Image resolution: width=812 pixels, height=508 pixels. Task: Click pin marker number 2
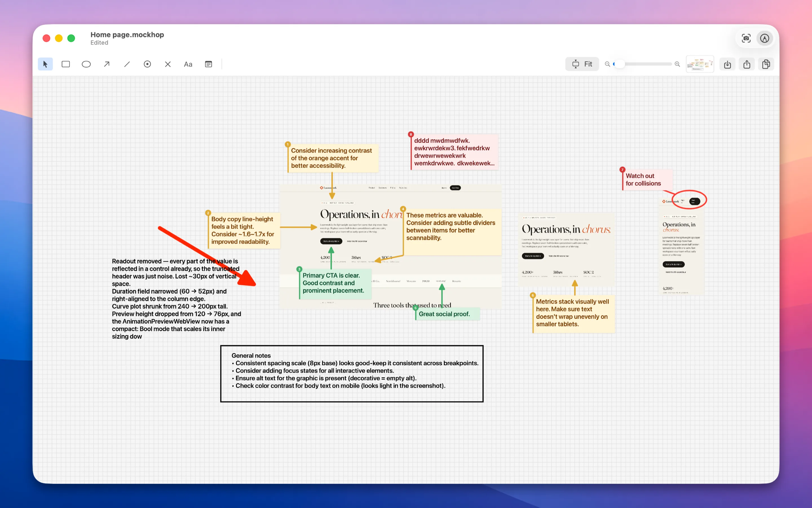[208, 213]
